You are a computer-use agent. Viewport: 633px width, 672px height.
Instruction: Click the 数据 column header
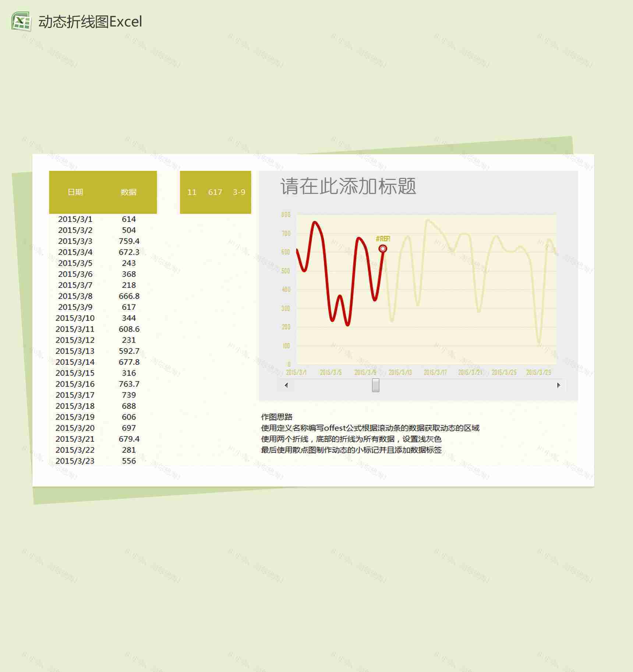pos(128,192)
